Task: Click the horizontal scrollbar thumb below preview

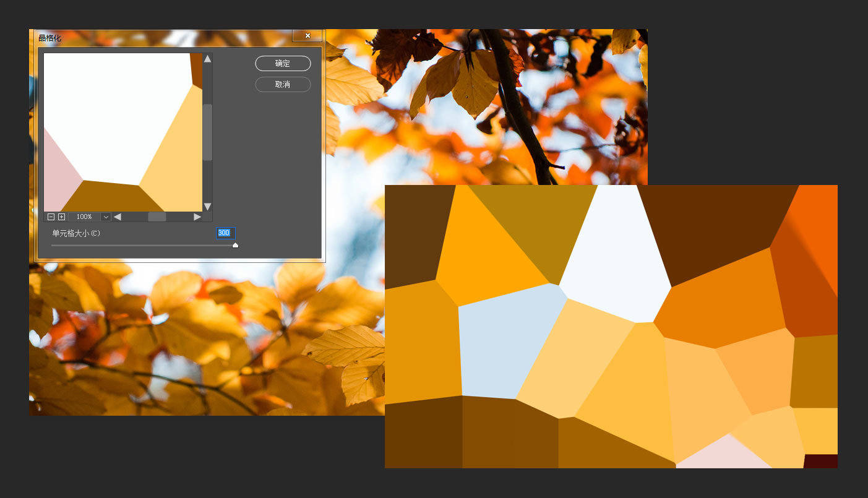Action: (157, 217)
